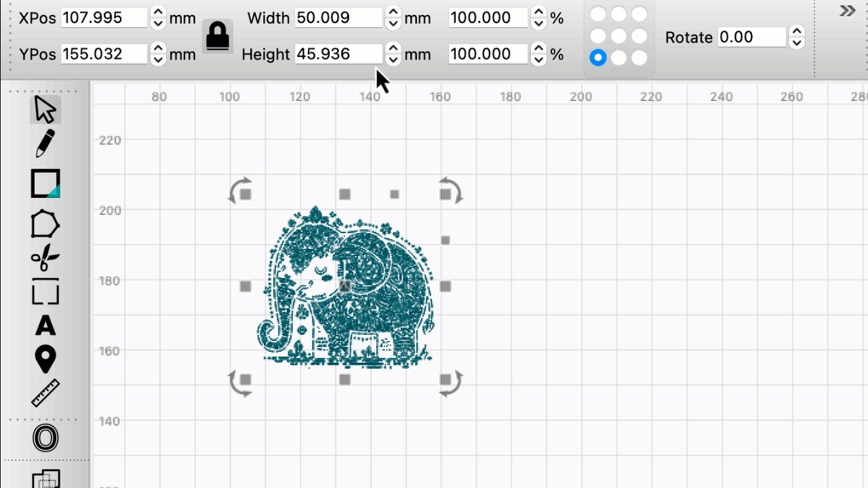Viewport: 868px width, 488px height.
Task: Select the scissors Trim tool
Action: click(x=45, y=258)
